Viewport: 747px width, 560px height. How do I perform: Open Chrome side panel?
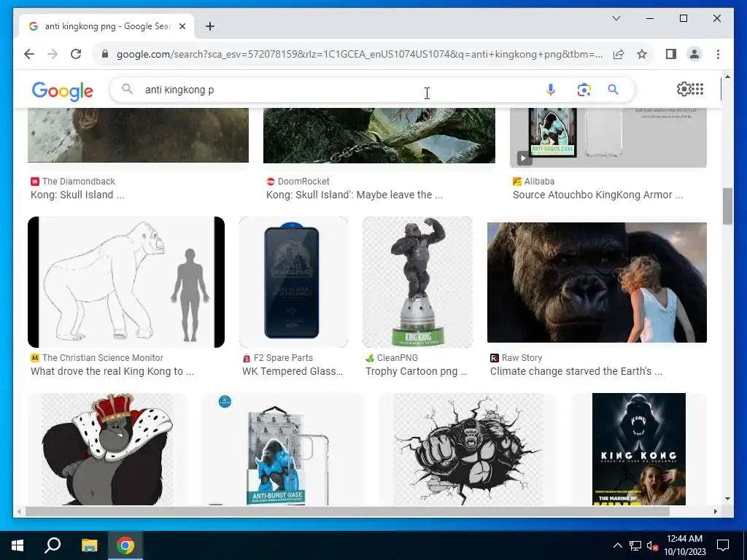click(671, 54)
